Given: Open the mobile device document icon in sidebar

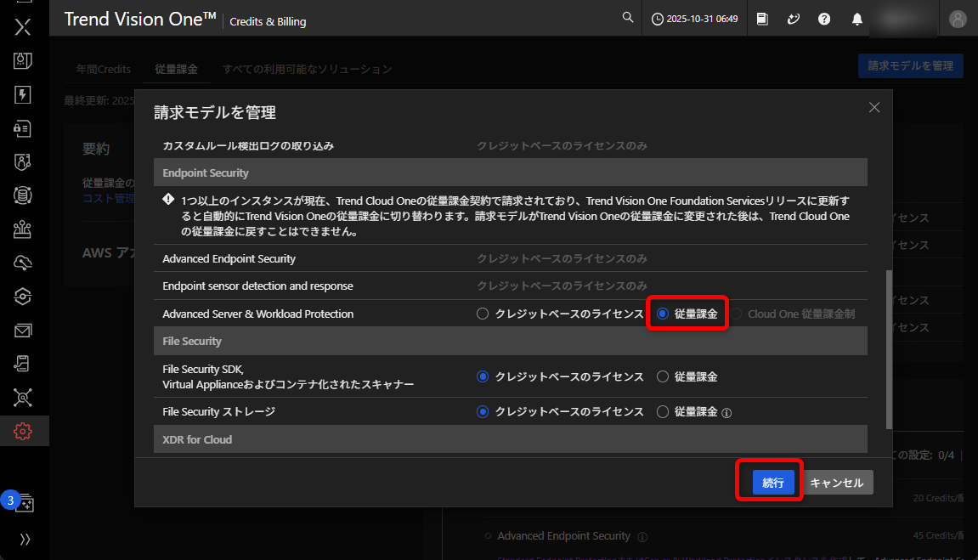Looking at the screenshot, I should (x=22, y=364).
